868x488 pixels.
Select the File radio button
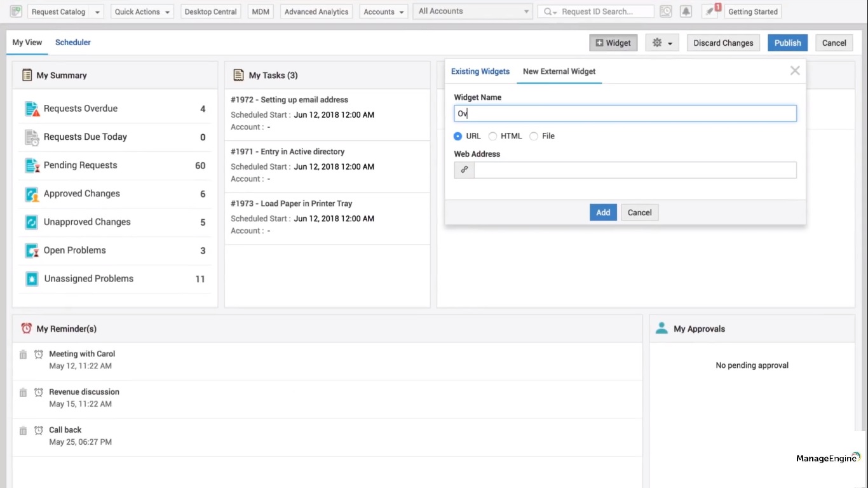tap(534, 135)
